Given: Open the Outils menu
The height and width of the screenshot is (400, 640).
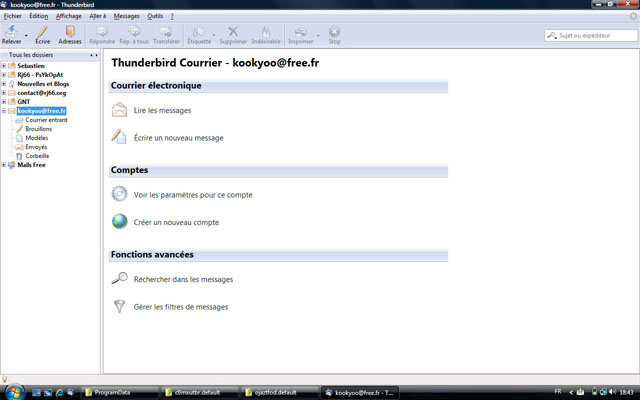Looking at the screenshot, I should point(155,16).
